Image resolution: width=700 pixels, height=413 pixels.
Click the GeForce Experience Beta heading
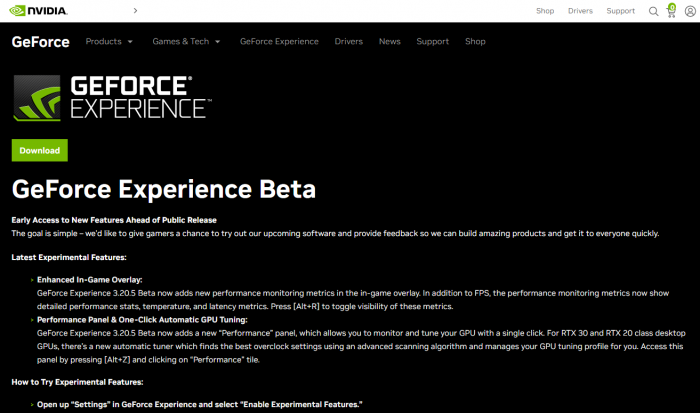pos(164,189)
